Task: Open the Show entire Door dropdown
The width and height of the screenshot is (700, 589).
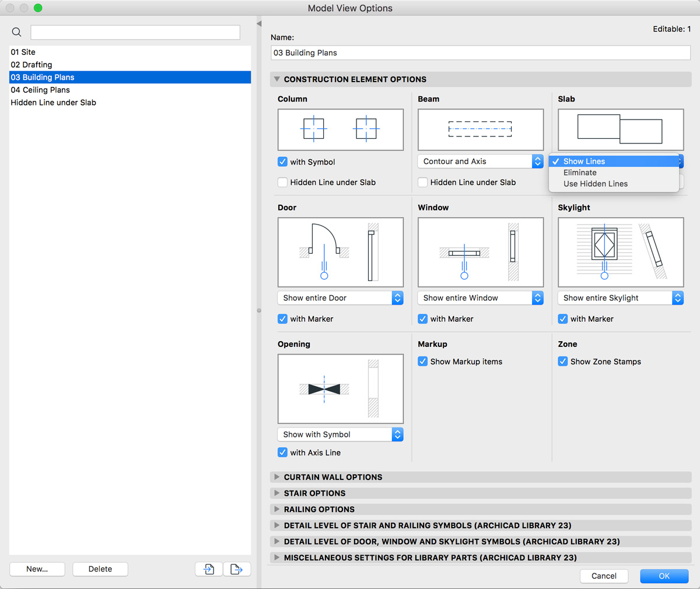Action: pos(340,298)
